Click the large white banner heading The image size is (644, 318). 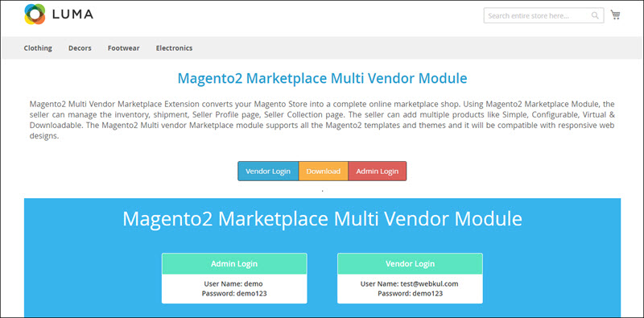pos(322,218)
